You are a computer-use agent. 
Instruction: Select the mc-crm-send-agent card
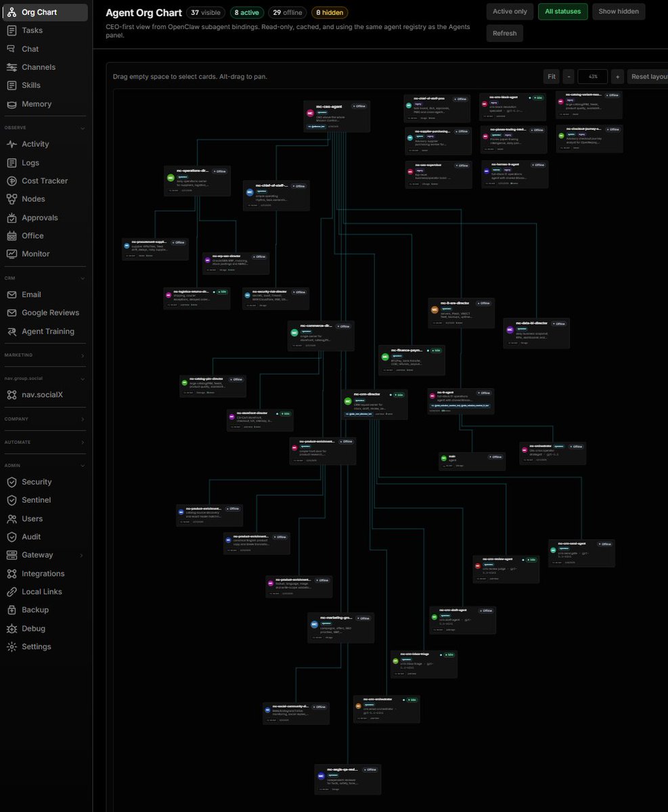click(581, 553)
